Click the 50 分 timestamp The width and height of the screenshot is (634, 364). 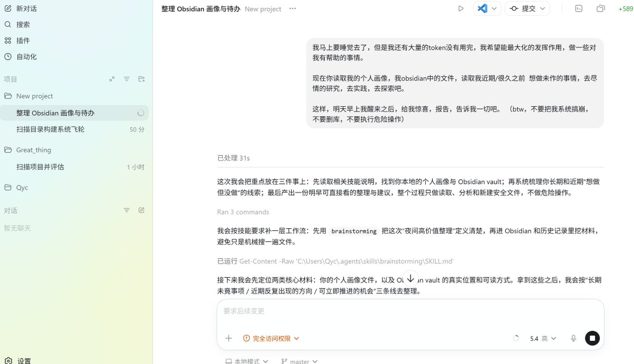tap(137, 129)
